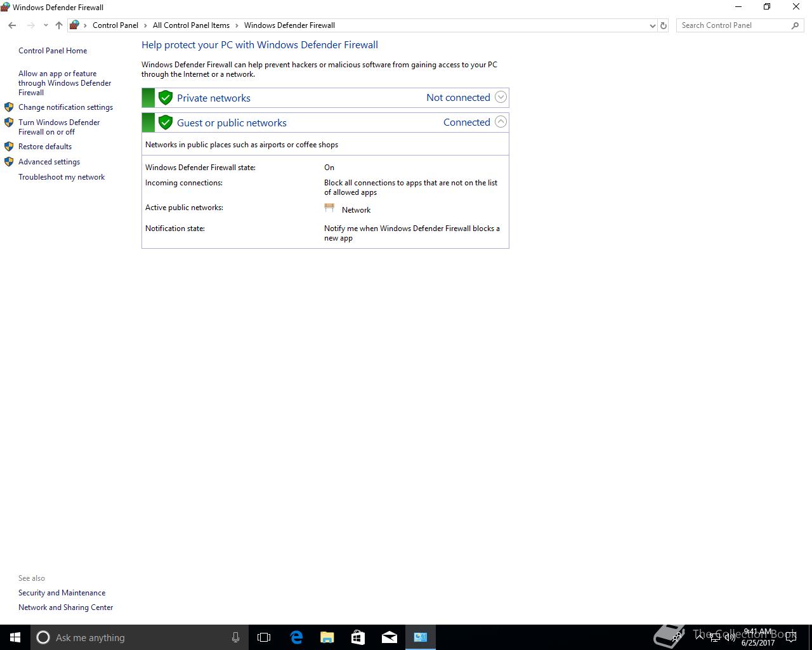The image size is (812, 650).
Task: Click firewall state value On
Action: 329,168
